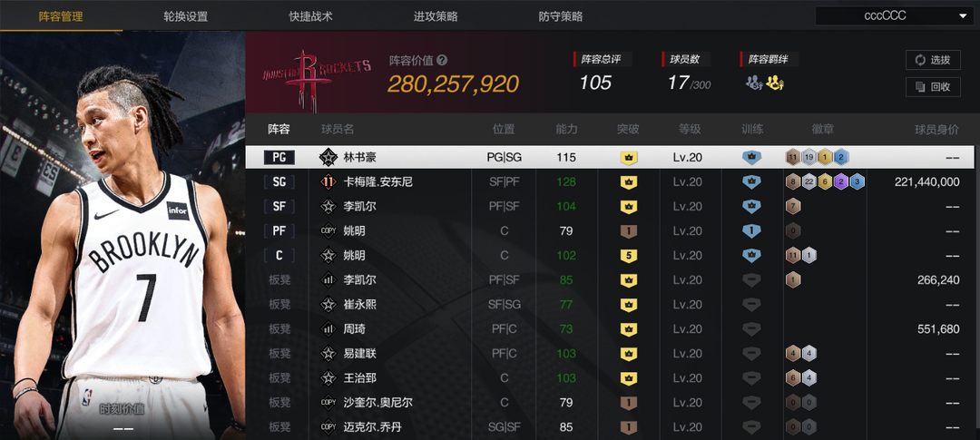This screenshot has width=980, height=440.
Task: Click the 回收 button
Action: coord(933,87)
